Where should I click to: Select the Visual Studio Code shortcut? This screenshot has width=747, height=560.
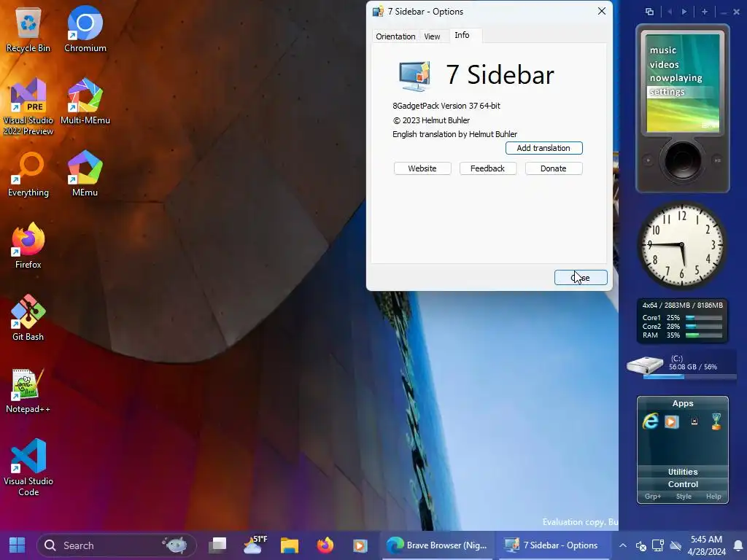pyautogui.click(x=28, y=467)
